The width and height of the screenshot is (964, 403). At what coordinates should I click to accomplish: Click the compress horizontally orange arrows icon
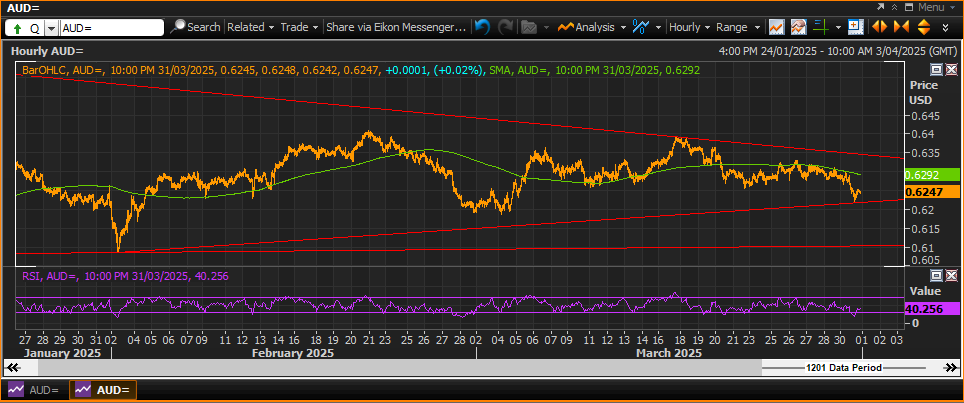901,27
